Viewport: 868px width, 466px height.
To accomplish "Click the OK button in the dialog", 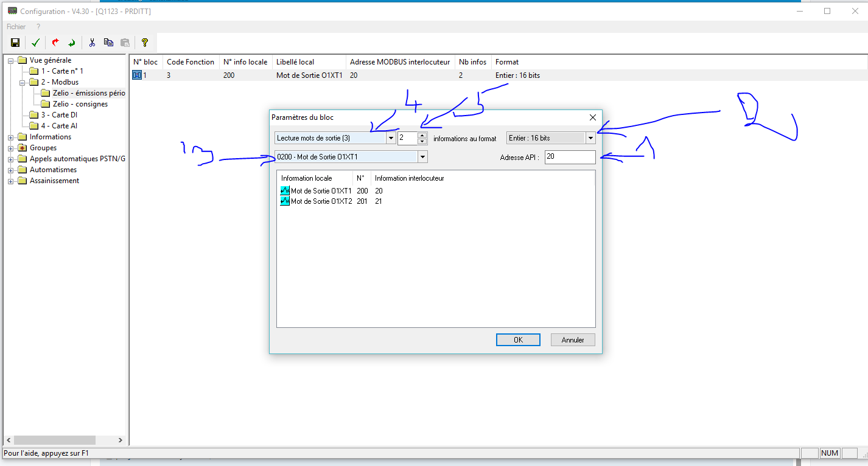I will click(518, 340).
